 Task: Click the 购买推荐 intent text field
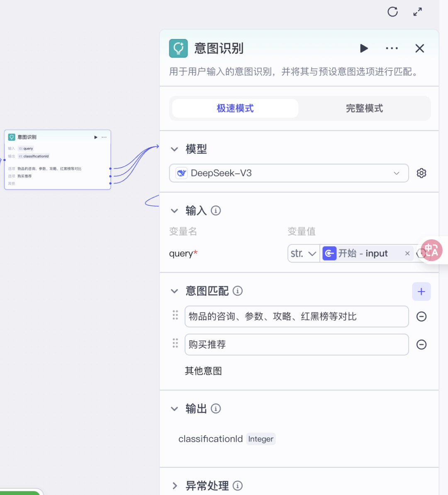tap(297, 344)
